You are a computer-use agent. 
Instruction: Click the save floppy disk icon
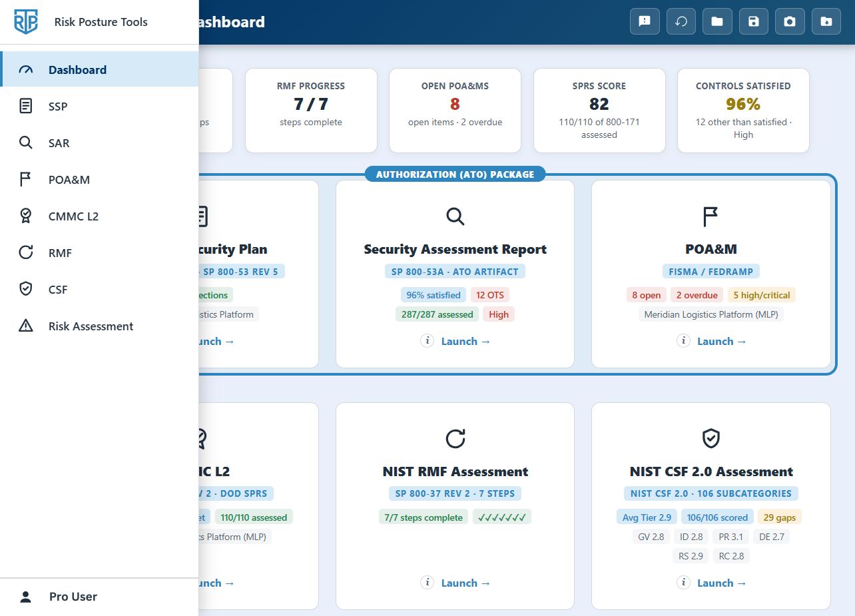tap(754, 21)
